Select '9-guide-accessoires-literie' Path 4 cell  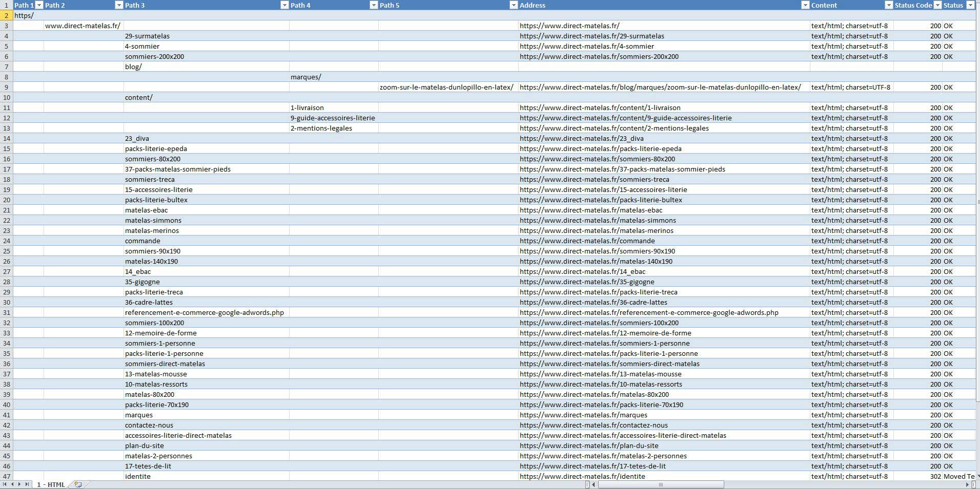(334, 118)
